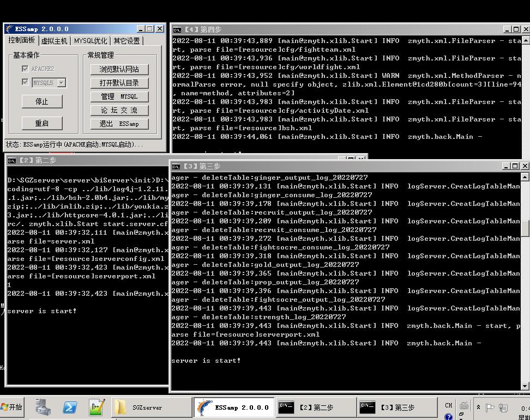The height and width of the screenshot is (420, 530).
Task: Click the blue help icon under CH
Action: pos(449,417)
